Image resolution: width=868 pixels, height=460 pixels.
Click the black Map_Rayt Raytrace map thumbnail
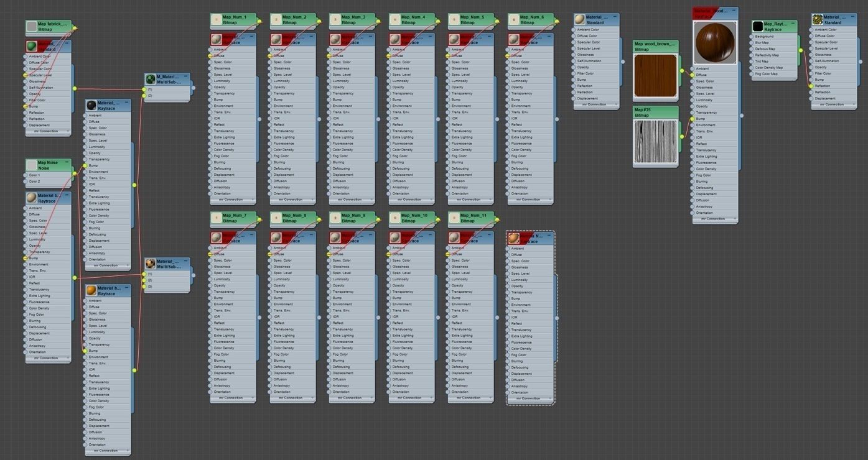[x=757, y=26]
